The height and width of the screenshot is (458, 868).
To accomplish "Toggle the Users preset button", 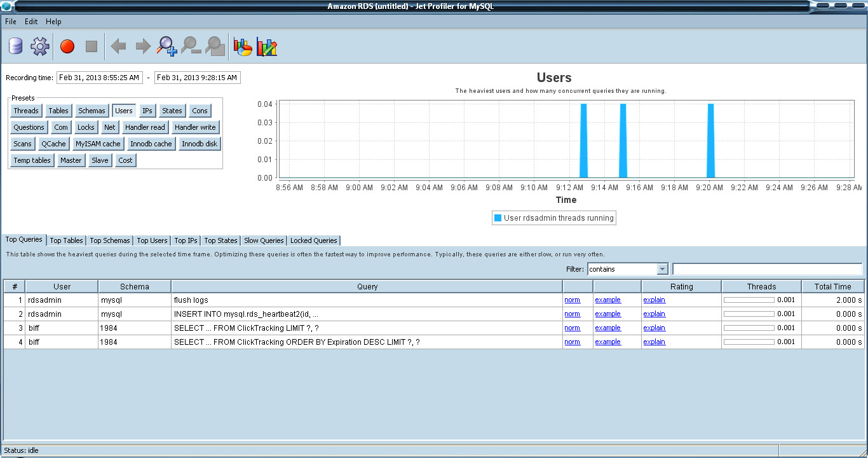I will click(124, 111).
